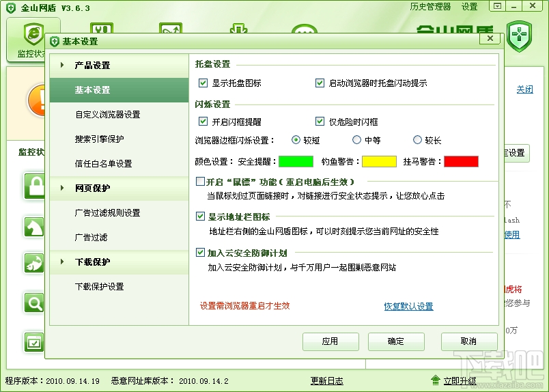Click the 监控状态 IE shield icon in main window

[33, 34]
